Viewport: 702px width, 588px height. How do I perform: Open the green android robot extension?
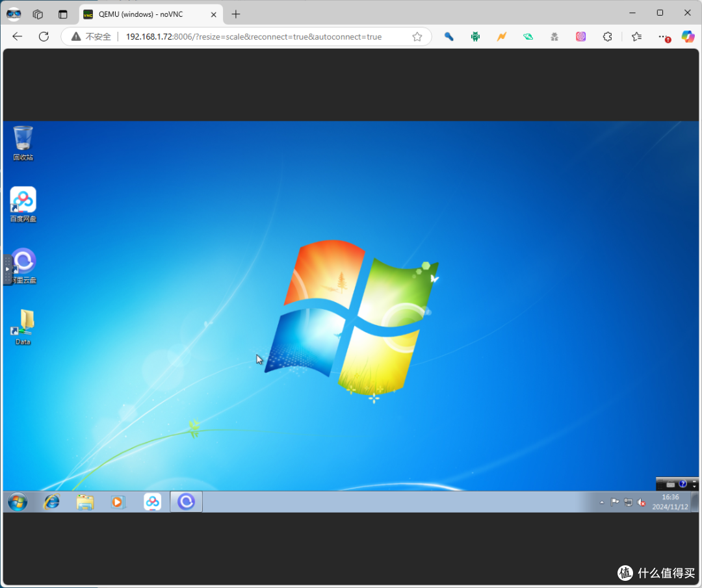[x=475, y=36]
